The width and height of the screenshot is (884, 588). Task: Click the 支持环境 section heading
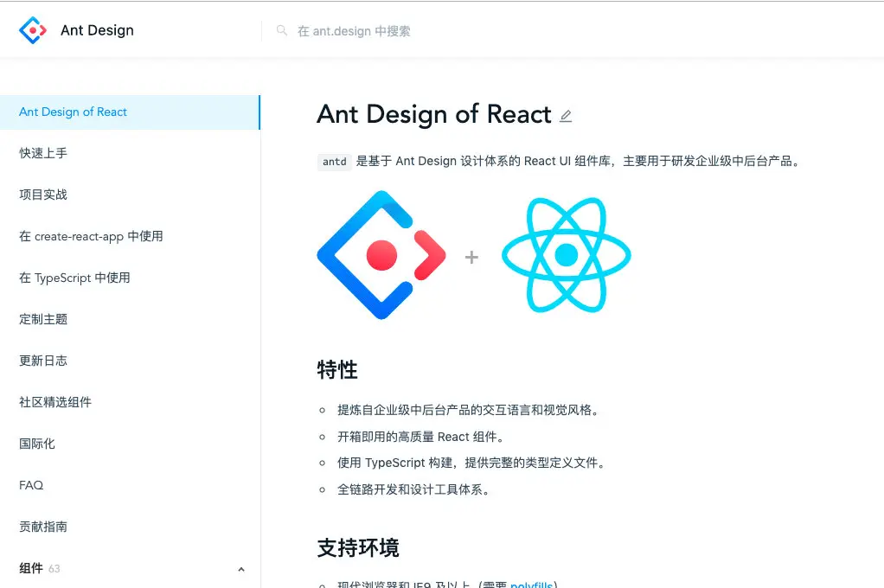click(358, 548)
